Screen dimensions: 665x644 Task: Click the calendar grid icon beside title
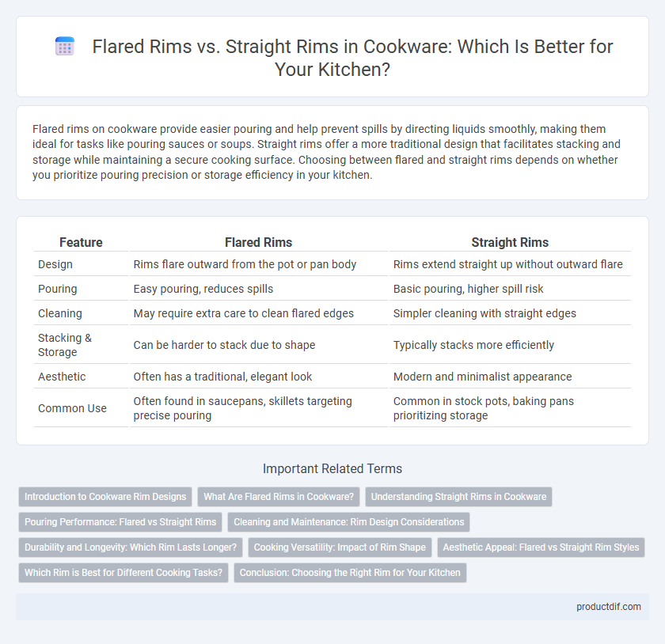tap(65, 46)
